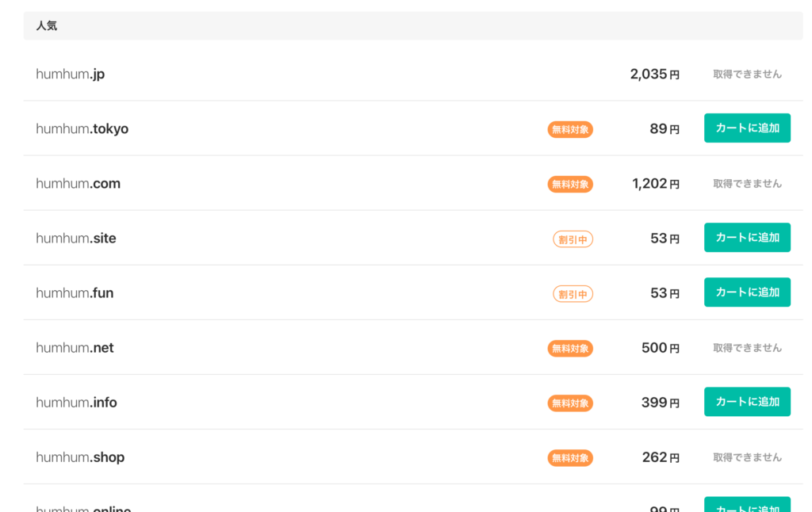This screenshot has height=512, width=812.
Task: Click partially visible humhum.online cart button
Action: point(747,506)
